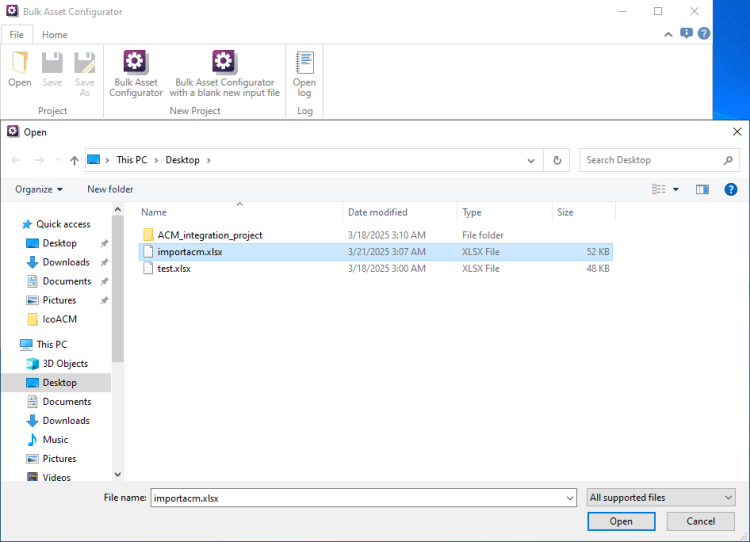Expand the Organize dropdown menu
Image resolution: width=750 pixels, height=542 pixels.
(39, 189)
